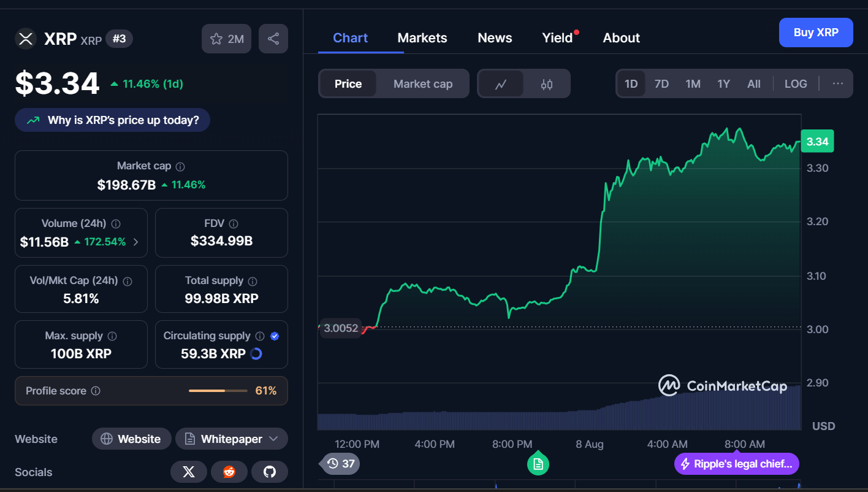Open the share icon button
The image size is (868, 492).
(273, 39)
